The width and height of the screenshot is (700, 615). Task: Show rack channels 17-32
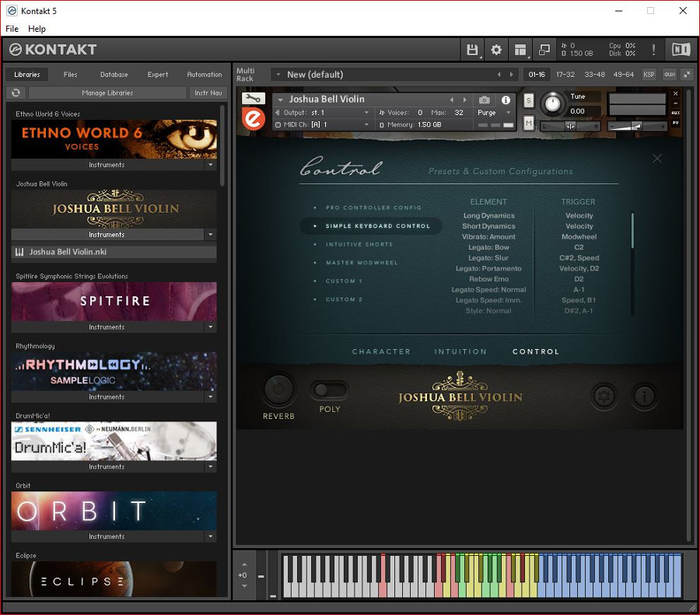pos(565,75)
